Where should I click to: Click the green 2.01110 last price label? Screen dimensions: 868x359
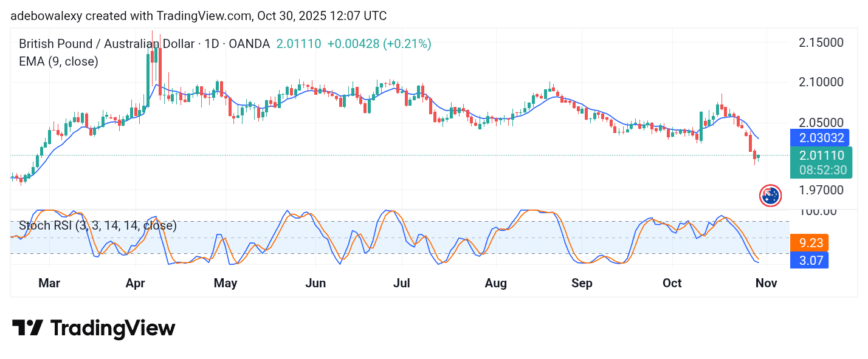tap(821, 156)
